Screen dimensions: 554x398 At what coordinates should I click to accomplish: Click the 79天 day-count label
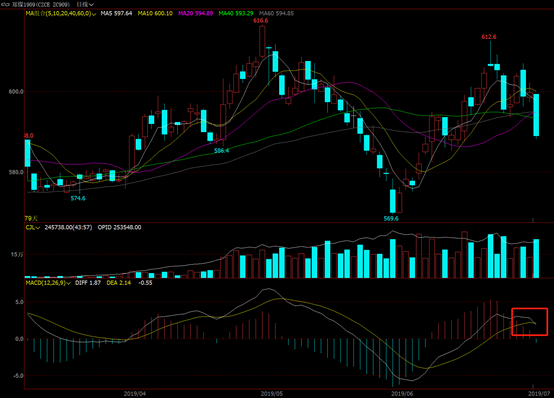click(31, 218)
